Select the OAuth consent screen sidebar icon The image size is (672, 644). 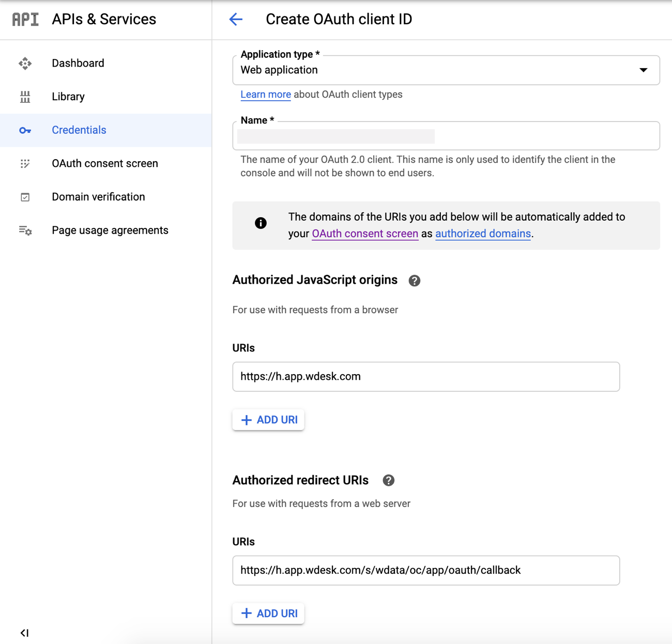(x=25, y=163)
